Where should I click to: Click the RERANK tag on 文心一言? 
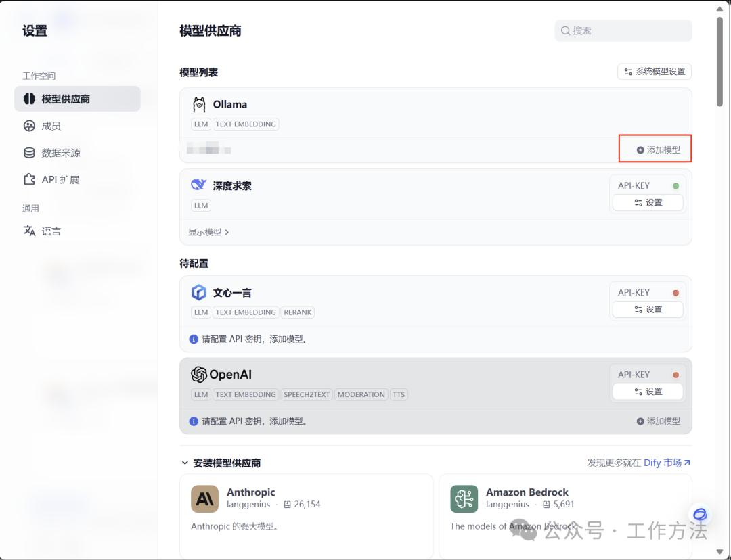tap(297, 312)
